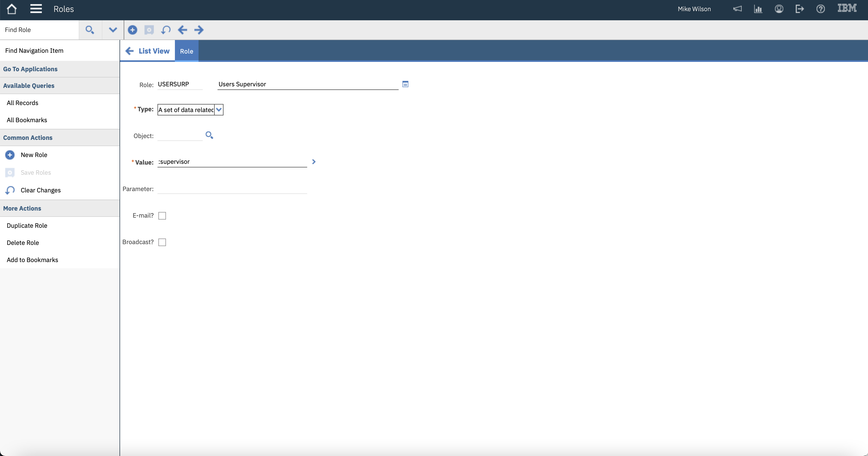
Task: Enable the E-mail? checkbox
Action: coord(162,215)
